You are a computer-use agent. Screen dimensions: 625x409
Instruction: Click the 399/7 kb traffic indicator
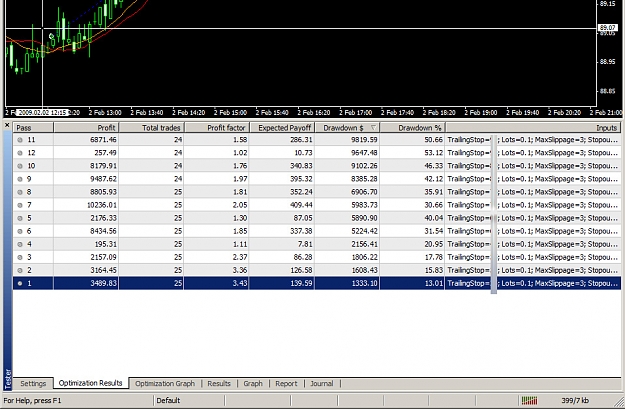[x=575, y=400]
